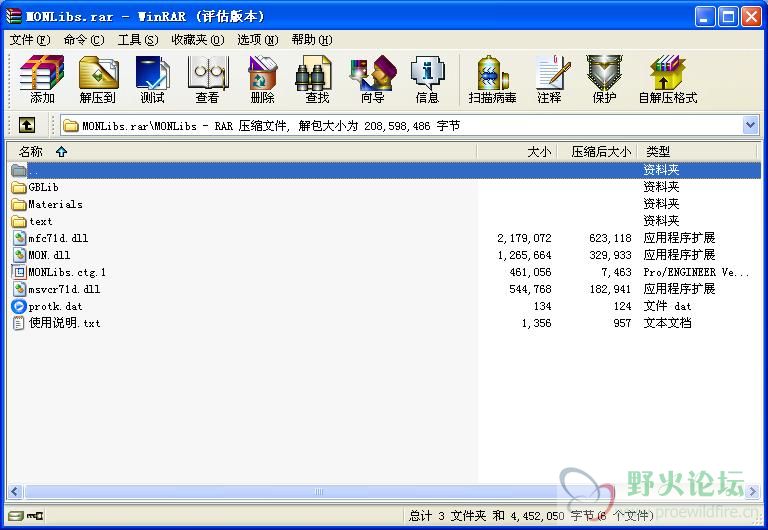
Task: Click size value 544,768
Action: 530,289
